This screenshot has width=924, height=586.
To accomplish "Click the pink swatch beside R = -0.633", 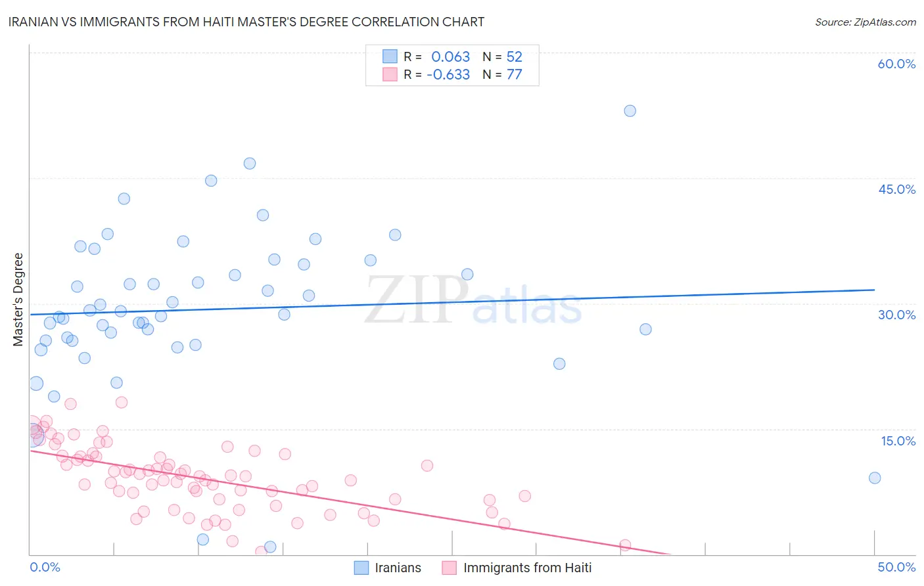I will click(x=390, y=74).
